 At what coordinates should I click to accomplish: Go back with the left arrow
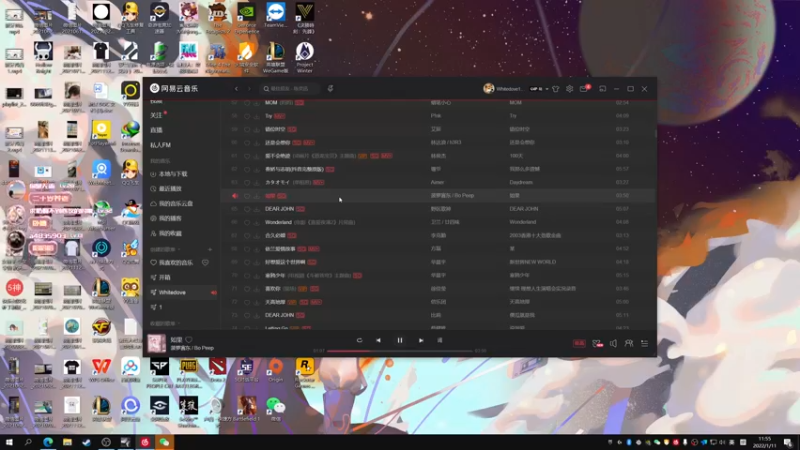(236, 89)
